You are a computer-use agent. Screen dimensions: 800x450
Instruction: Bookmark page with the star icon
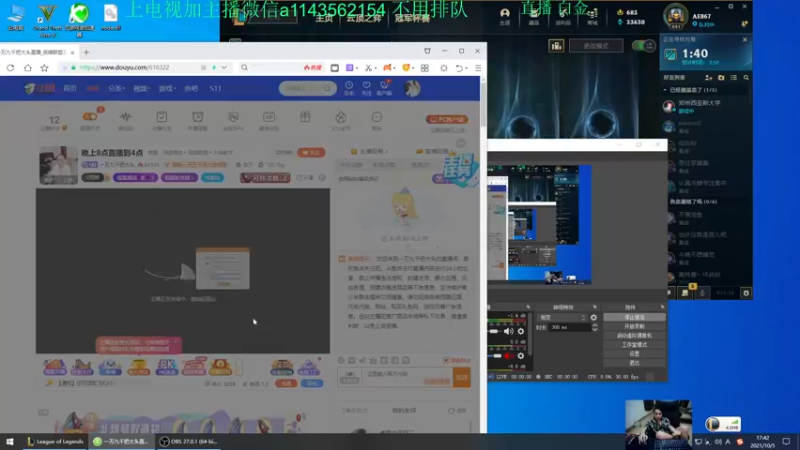click(x=44, y=68)
